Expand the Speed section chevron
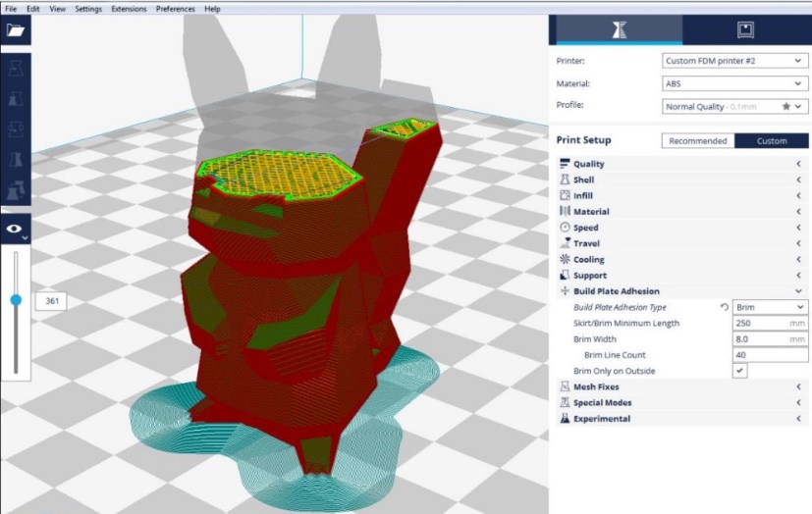This screenshot has width=812, height=514. pyautogui.click(x=798, y=227)
